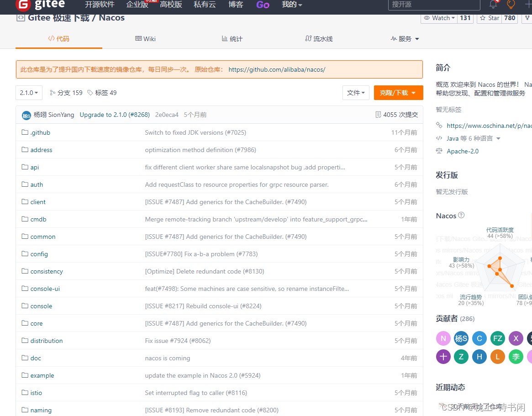The height and width of the screenshot is (416, 532).
Task: Open the Watch dropdown
Action: pyautogui.click(x=439, y=18)
